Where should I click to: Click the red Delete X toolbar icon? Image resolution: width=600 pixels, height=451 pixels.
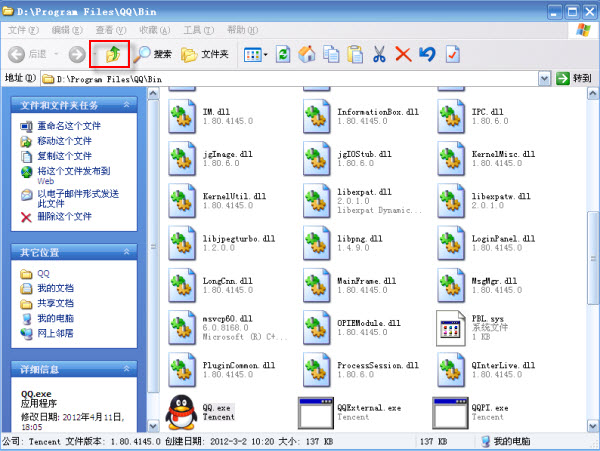click(403, 54)
